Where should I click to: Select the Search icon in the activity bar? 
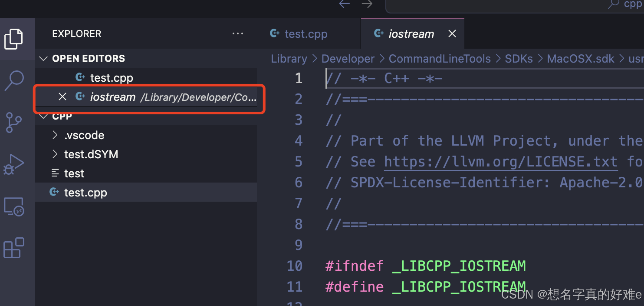(x=14, y=80)
